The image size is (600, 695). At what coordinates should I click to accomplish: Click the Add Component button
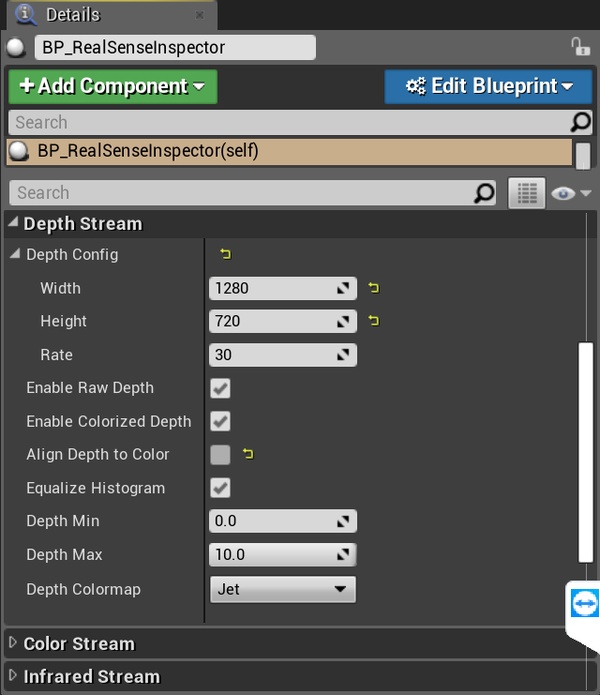point(112,86)
